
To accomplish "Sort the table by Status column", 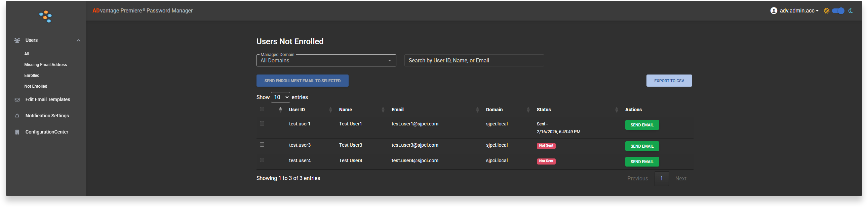I will [x=544, y=110].
